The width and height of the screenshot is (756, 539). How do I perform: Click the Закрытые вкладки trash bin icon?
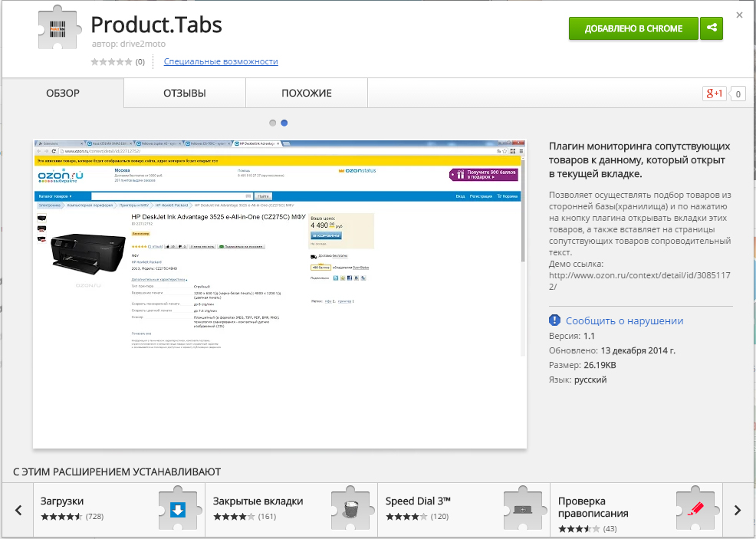point(351,509)
